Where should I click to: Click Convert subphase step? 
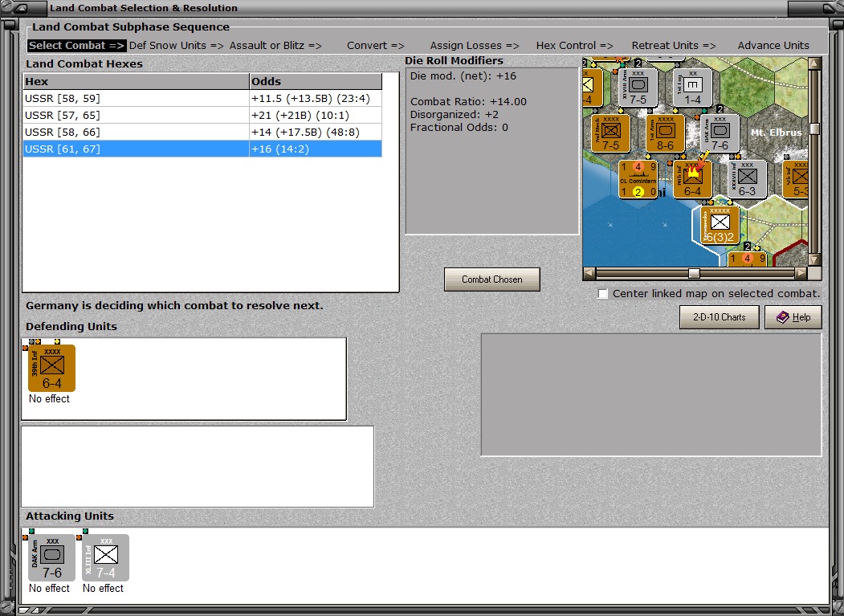coord(376,46)
